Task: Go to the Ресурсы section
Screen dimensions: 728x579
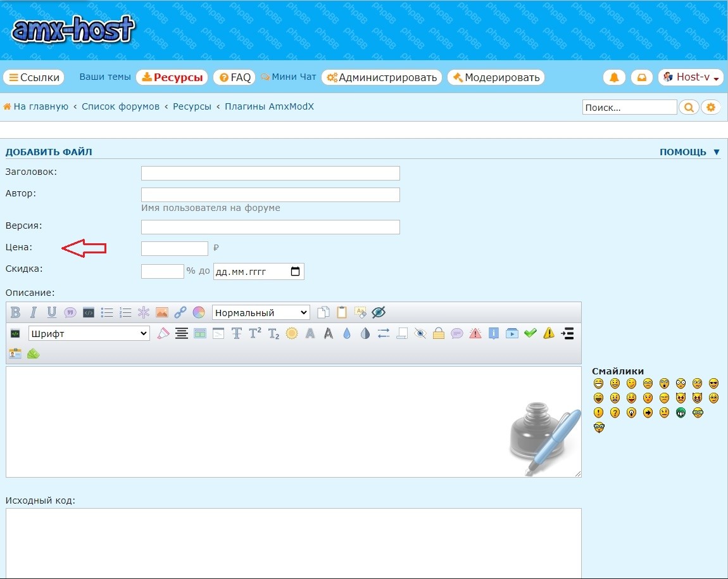Action: tap(172, 77)
